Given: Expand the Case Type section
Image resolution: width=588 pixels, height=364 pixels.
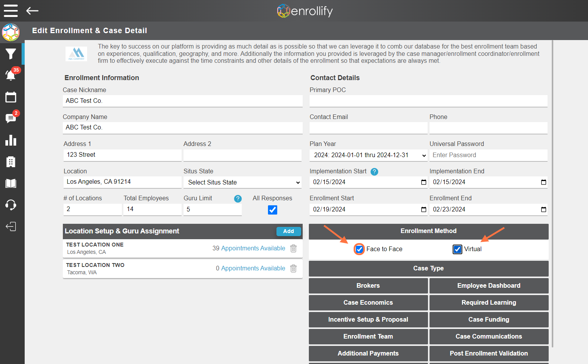Looking at the screenshot, I should 428,268.
